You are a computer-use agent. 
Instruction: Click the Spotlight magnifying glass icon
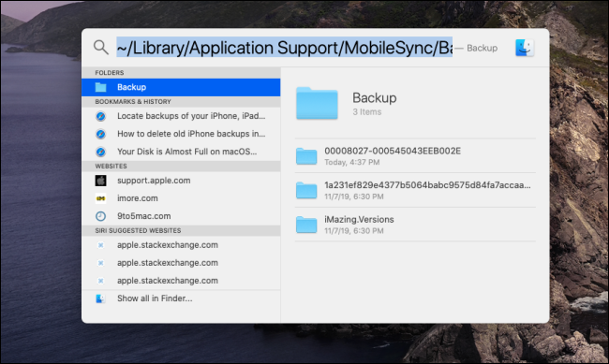[101, 48]
